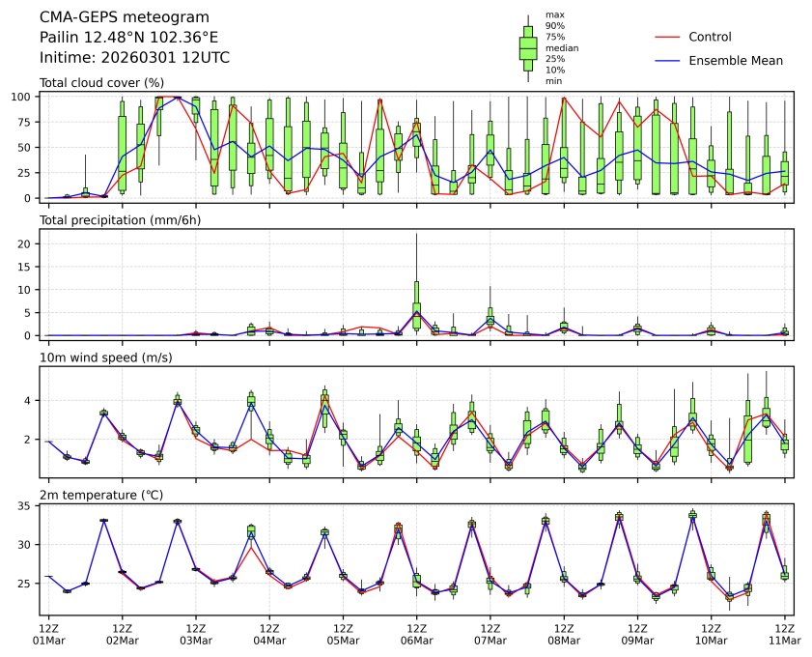Image resolution: width=812 pixels, height=657 pixels.
Task: Click the box plot legend symbol
Action: click(x=528, y=47)
